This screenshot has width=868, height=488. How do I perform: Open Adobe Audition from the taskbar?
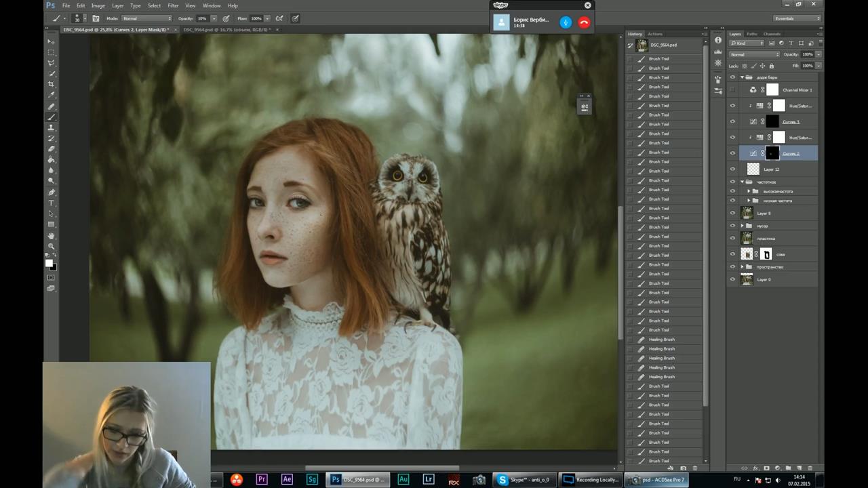(x=403, y=480)
